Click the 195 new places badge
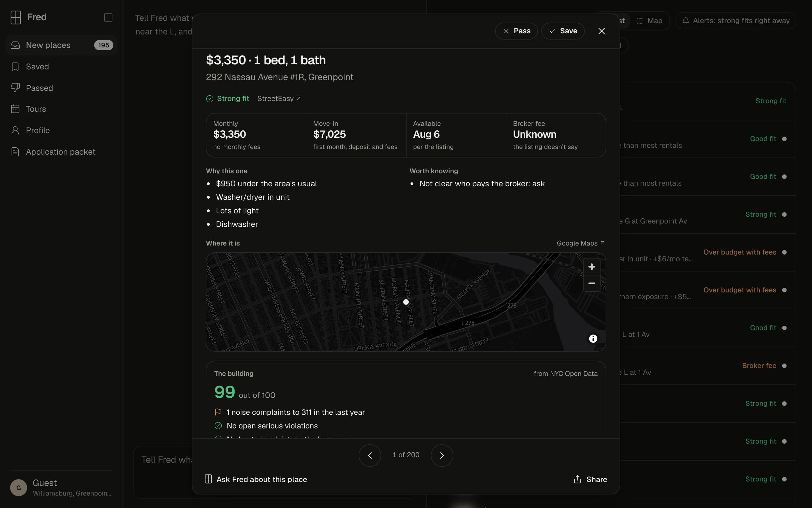The image size is (812, 508). click(103, 45)
